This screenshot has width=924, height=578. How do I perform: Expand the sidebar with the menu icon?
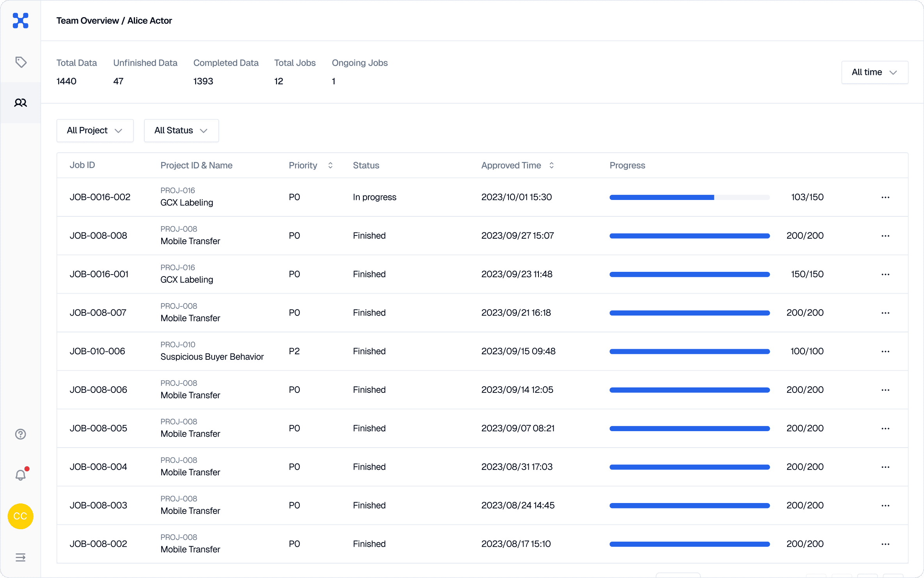pyautogui.click(x=21, y=557)
